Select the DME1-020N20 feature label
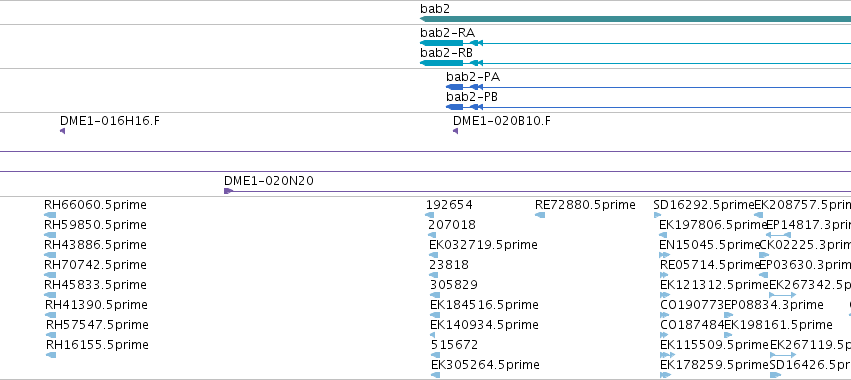 pos(269,180)
